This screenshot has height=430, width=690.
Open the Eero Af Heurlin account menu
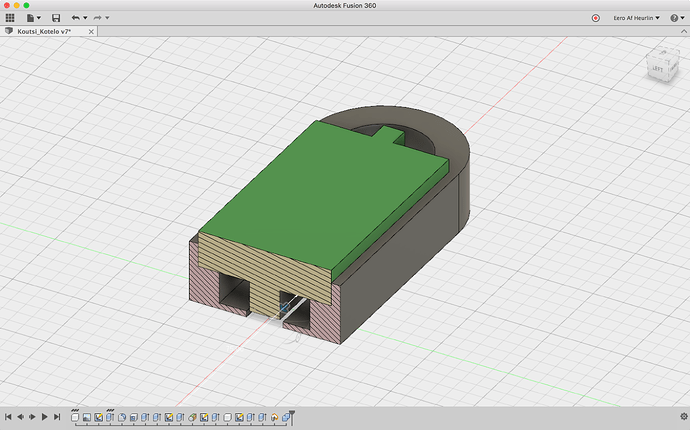click(635, 18)
